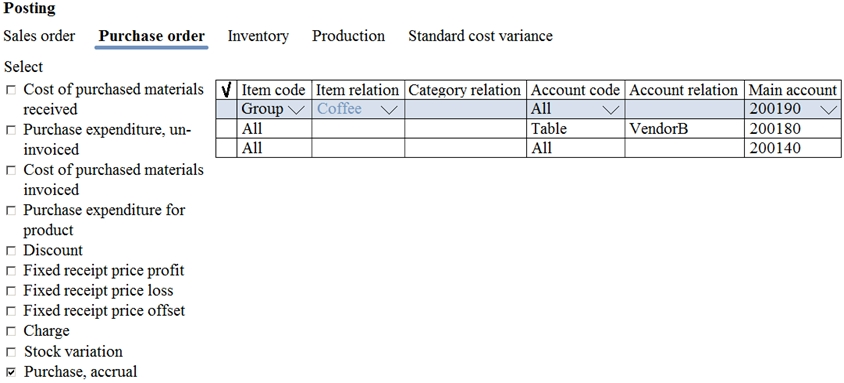The image size is (844, 383).
Task: Switch to the Sales order tab
Action: [39, 36]
